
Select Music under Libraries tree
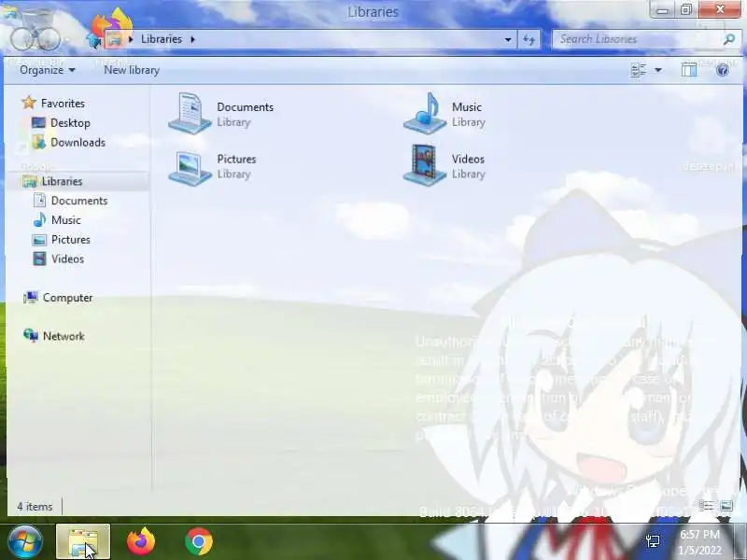point(57,220)
